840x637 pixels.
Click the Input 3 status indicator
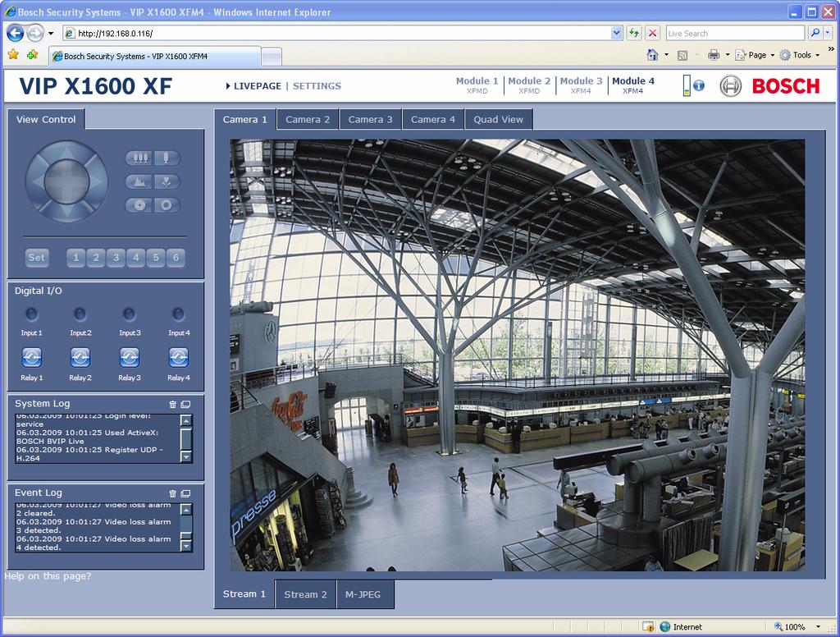(129, 314)
